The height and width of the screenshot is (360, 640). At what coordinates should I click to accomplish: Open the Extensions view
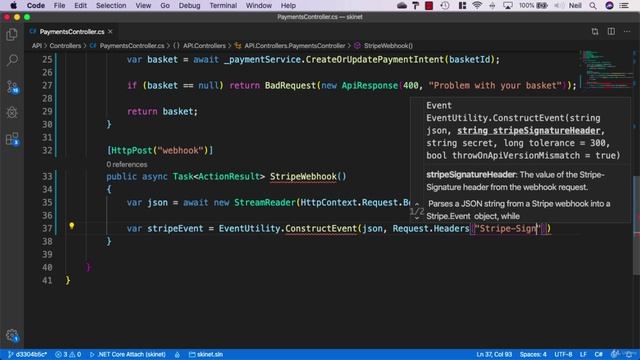[x=12, y=139]
